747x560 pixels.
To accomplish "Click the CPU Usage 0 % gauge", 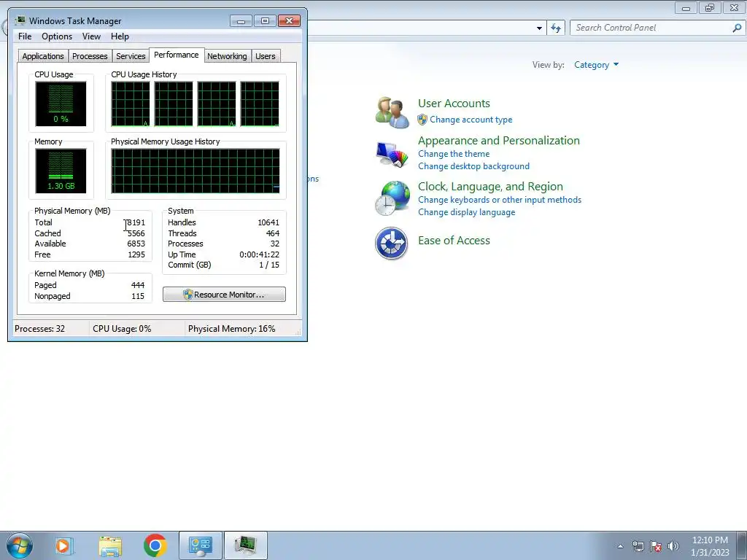I will 61,104.
